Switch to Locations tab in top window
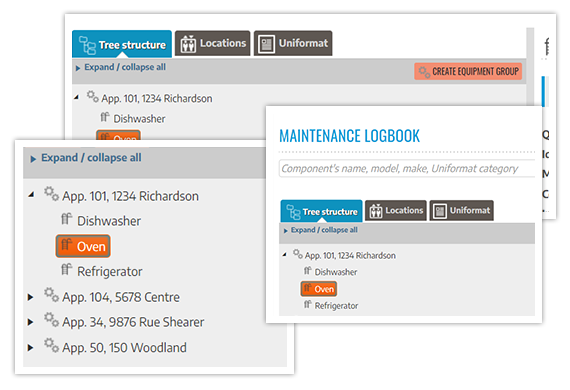 pyautogui.click(x=212, y=43)
